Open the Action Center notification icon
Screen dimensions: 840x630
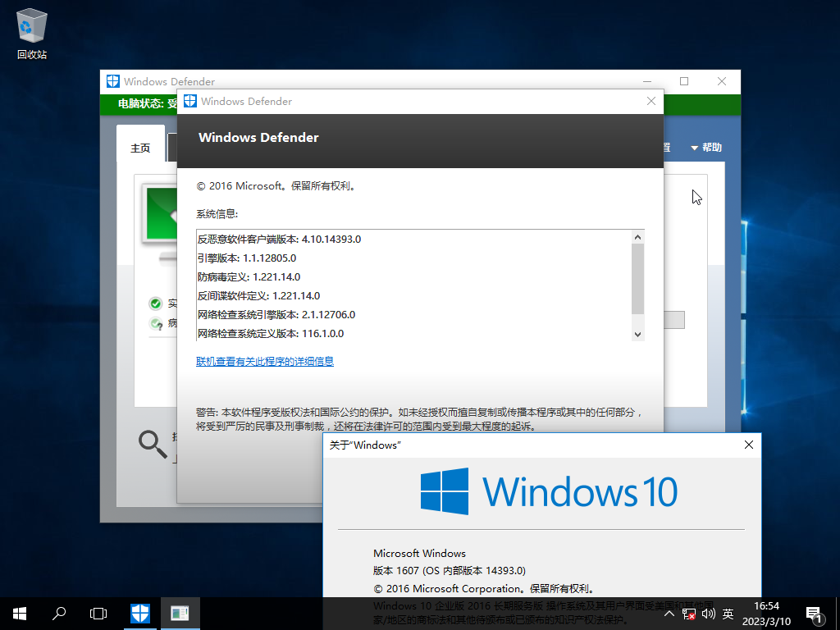[813, 614]
